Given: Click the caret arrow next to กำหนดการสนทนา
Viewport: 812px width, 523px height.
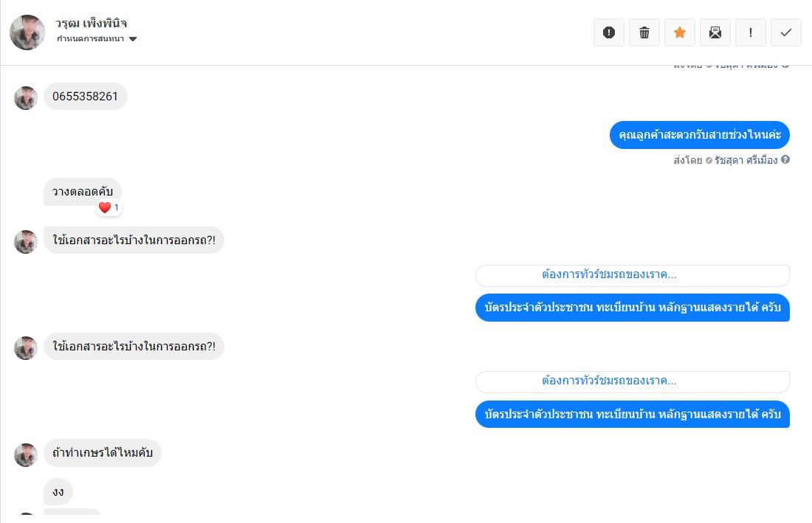Looking at the screenshot, I should tap(133, 39).
